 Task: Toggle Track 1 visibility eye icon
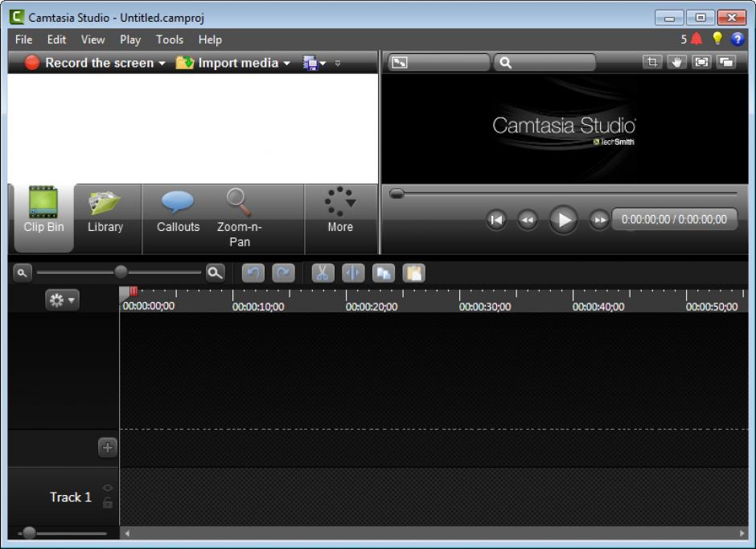pyautogui.click(x=108, y=488)
